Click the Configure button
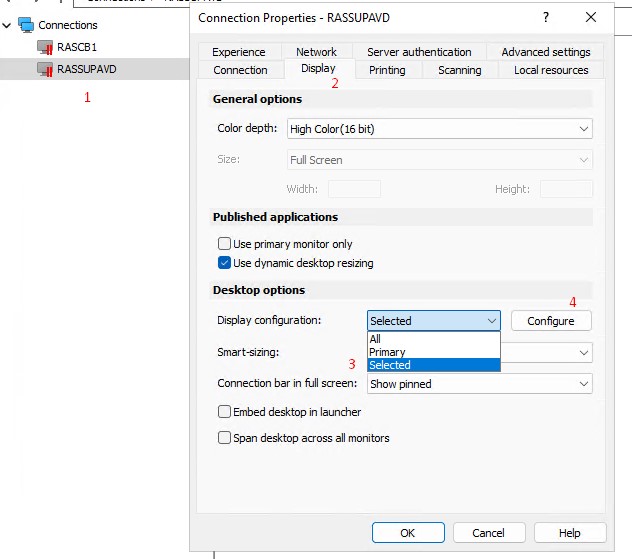The width and height of the screenshot is (632, 559). click(551, 321)
